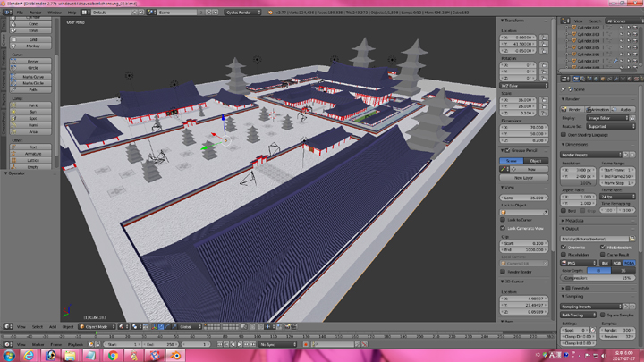Open the Sampling Presets dropdown
Viewport: 644px width, 362px height.
(x=591, y=307)
